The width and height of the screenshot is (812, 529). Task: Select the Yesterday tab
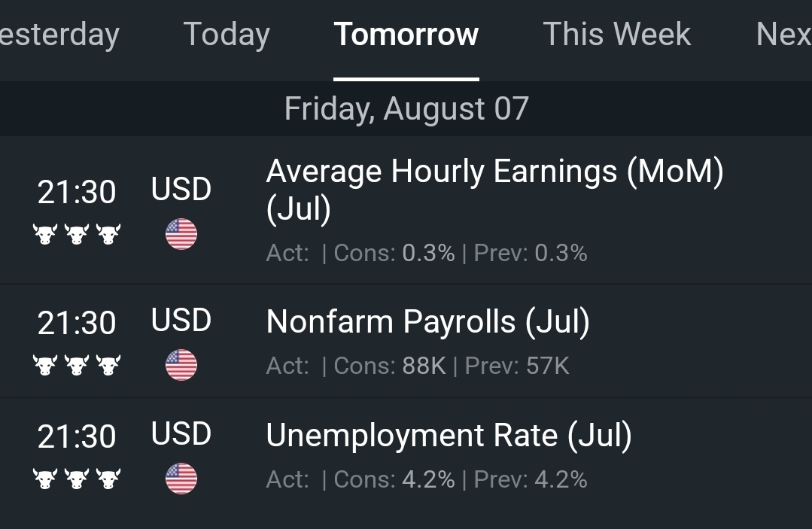click(x=59, y=35)
